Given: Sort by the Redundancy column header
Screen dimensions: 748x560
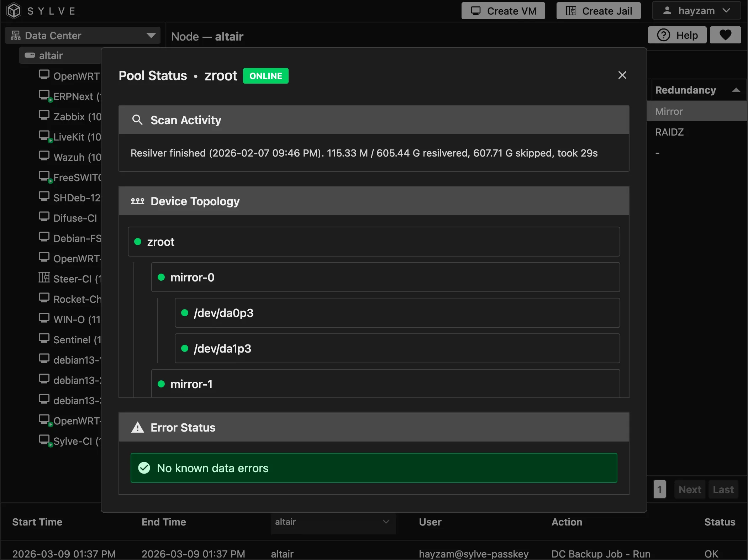Looking at the screenshot, I should [685, 90].
